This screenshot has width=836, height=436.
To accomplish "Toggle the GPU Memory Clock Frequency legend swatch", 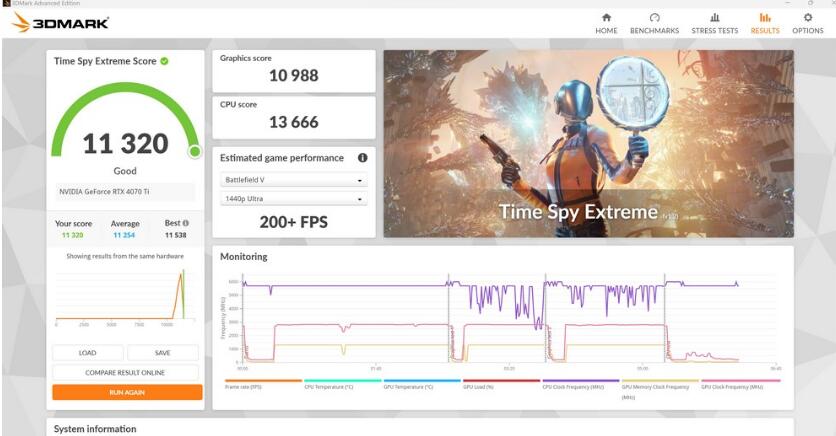I will (x=660, y=381).
